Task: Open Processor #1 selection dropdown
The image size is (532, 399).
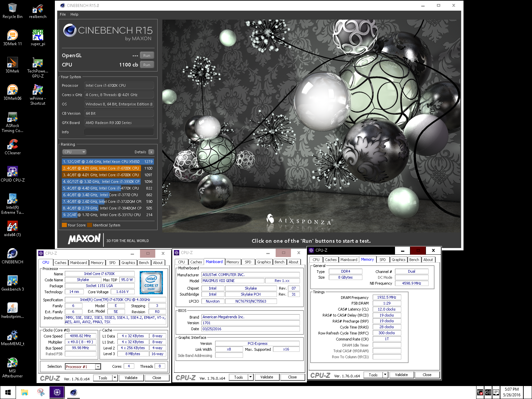Action: tap(83, 366)
